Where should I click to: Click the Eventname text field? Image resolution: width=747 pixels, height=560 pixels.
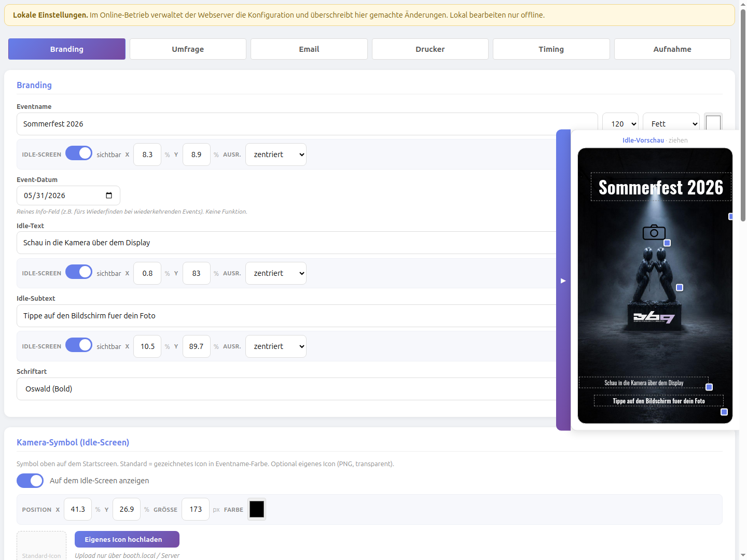coord(307,124)
